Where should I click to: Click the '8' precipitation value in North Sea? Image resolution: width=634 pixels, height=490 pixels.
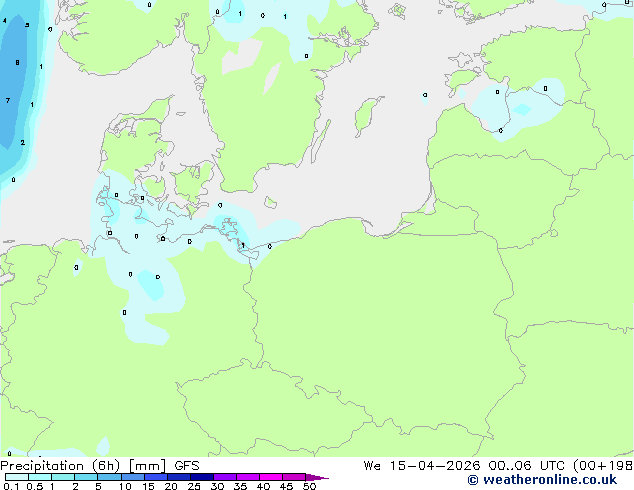(x=17, y=63)
